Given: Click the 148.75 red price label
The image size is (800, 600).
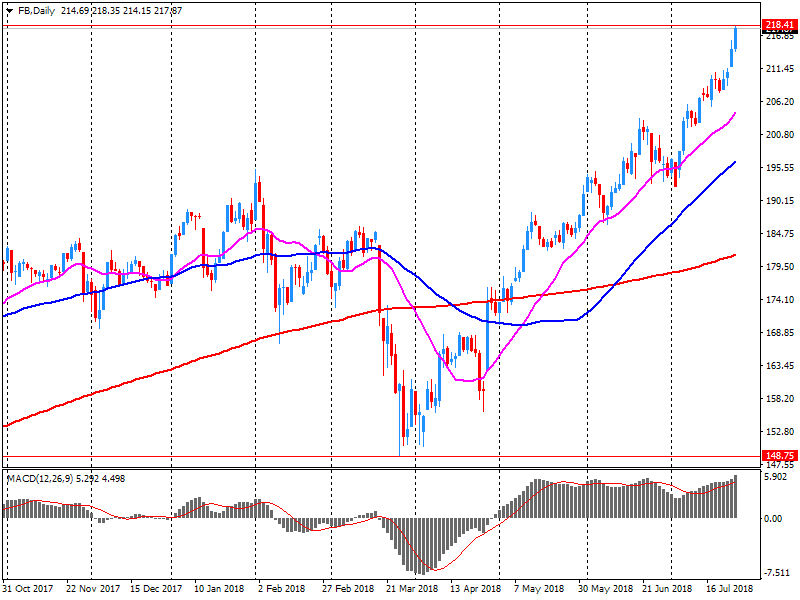Looking at the screenshot, I should (780, 456).
